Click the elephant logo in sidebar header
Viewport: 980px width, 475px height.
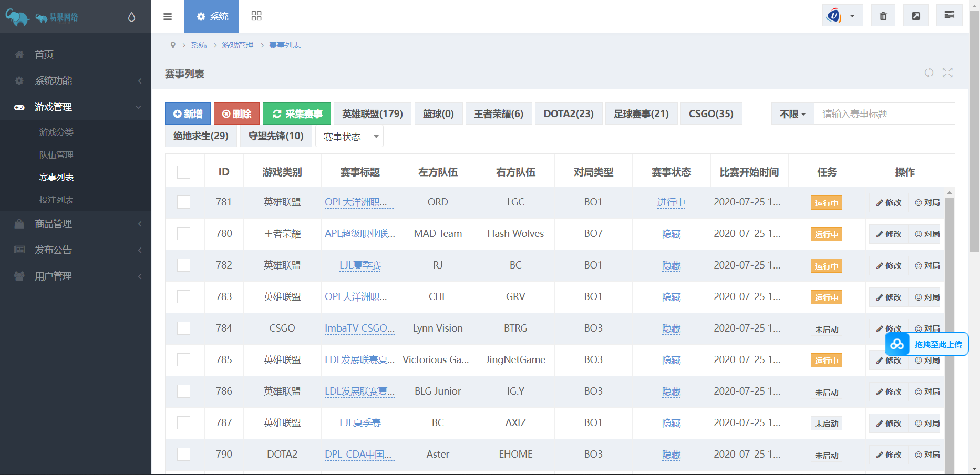(x=17, y=17)
